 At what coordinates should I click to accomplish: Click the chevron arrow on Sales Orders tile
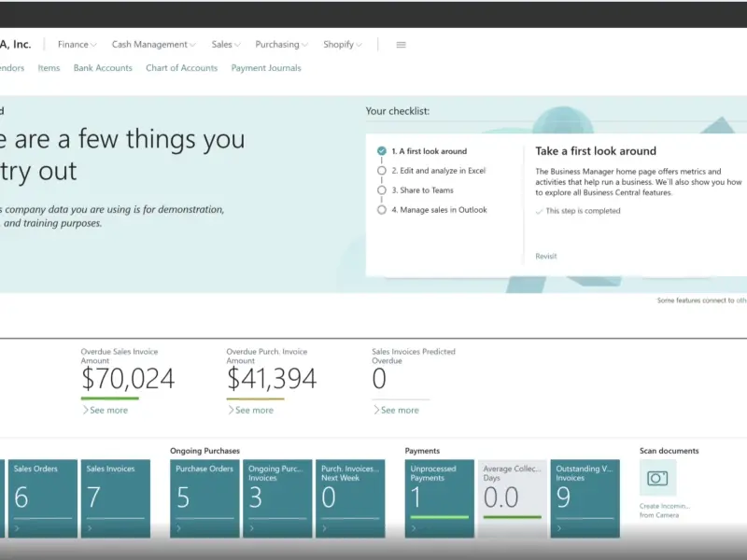point(14,528)
